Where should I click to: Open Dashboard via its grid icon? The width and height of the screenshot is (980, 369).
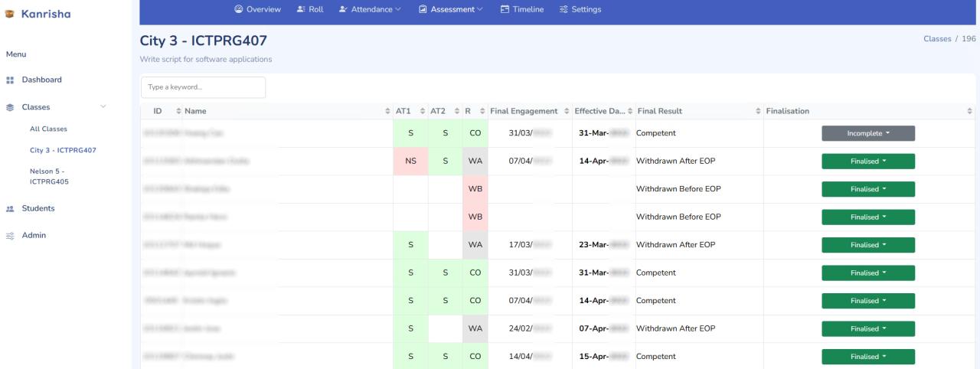[11, 80]
